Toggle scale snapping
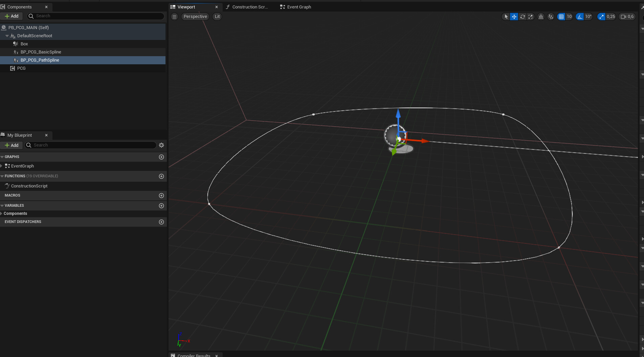Viewport: 644px width, 357px height. pos(601,17)
